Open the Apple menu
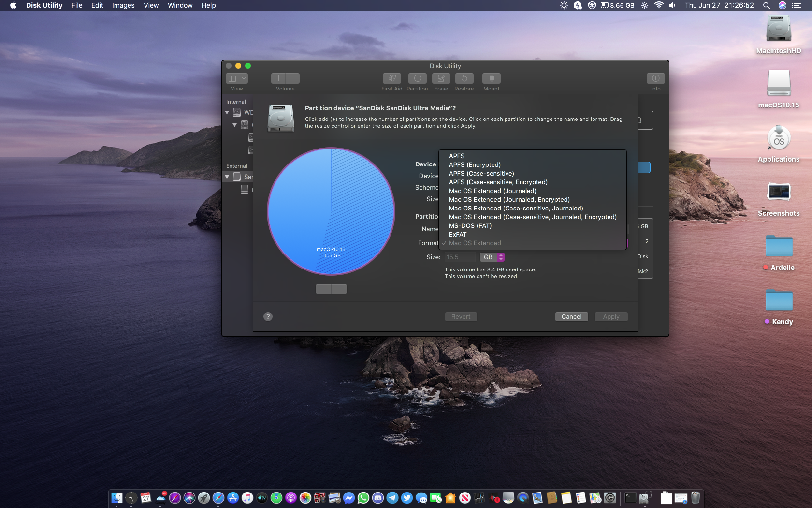The height and width of the screenshot is (508, 812). point(13,5)
